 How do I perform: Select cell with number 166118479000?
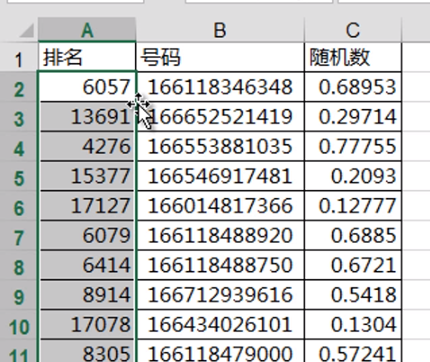pos(220,351)
